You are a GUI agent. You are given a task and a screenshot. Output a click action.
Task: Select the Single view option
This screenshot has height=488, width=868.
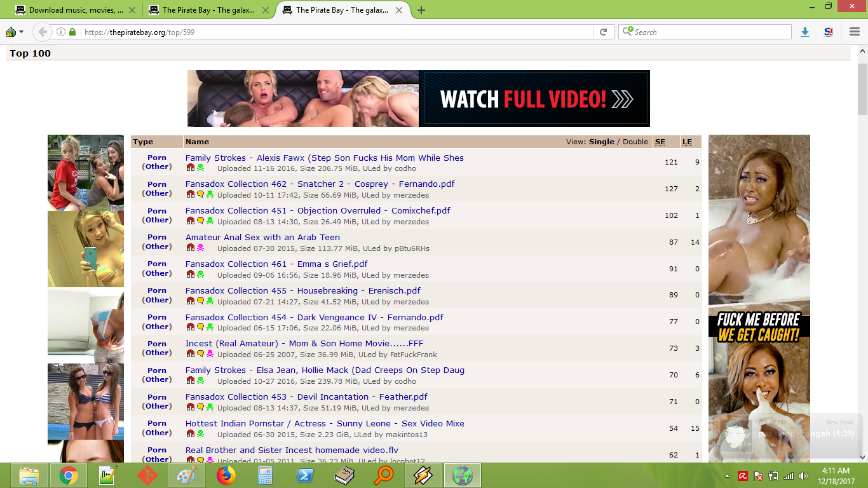[602, 142]
